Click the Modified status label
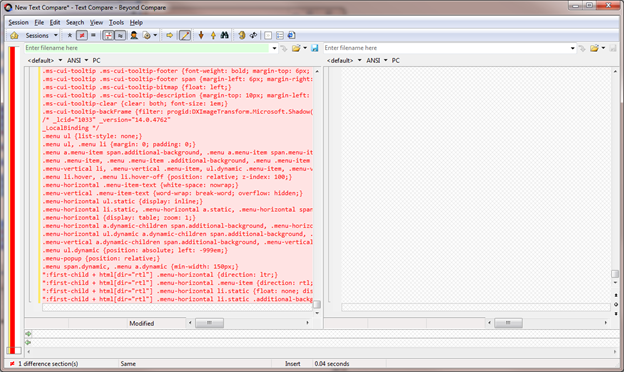Image resolution: width=624 pixels, height=372 pixels. click(142, 323)
